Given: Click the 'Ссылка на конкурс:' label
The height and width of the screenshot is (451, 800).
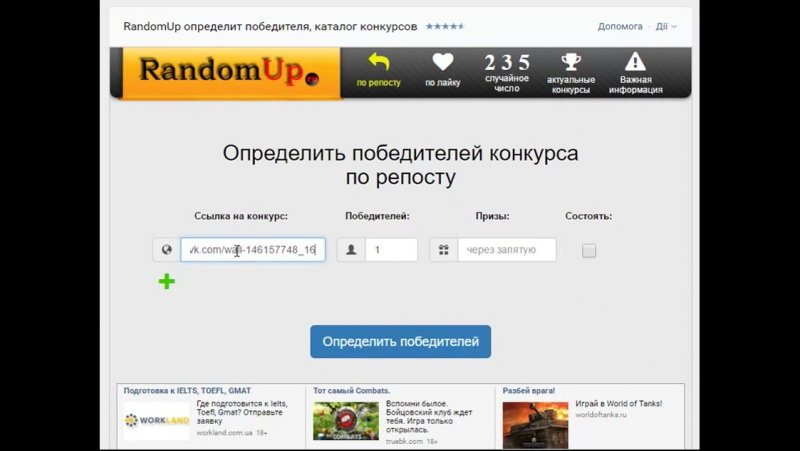Looking at the screenshot, I should [241, 216].
